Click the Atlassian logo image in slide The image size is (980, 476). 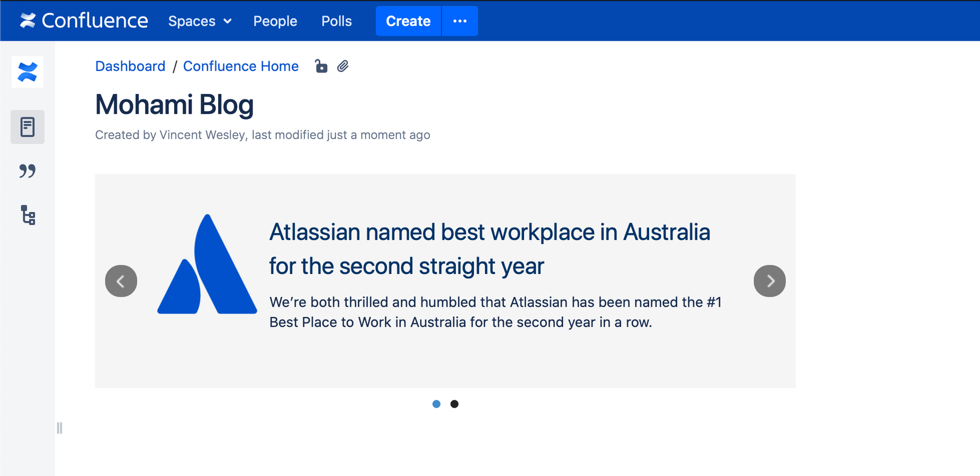coord(207,264)
